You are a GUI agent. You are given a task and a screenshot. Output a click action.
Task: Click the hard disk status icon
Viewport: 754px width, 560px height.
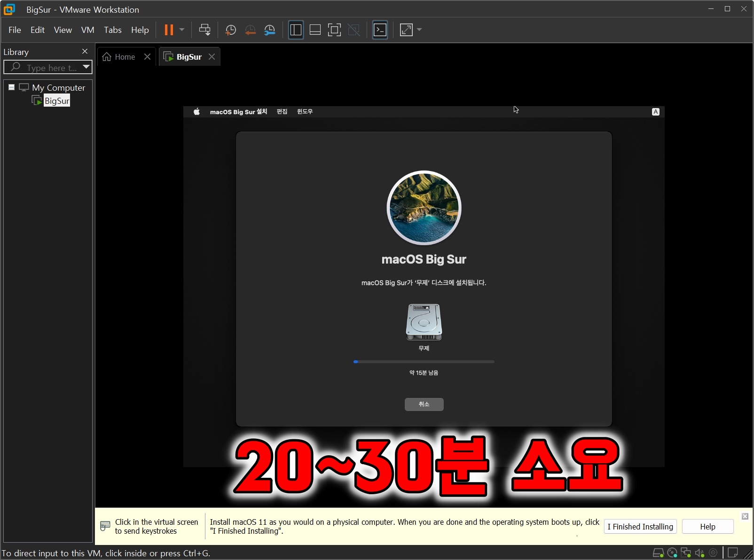658,553
